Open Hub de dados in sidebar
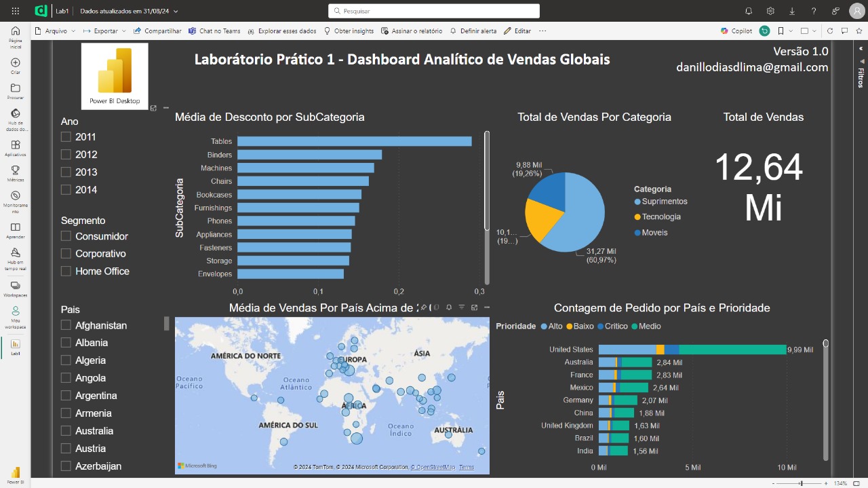The width and height of the screenshot is (868, 488). pos(16,119)
